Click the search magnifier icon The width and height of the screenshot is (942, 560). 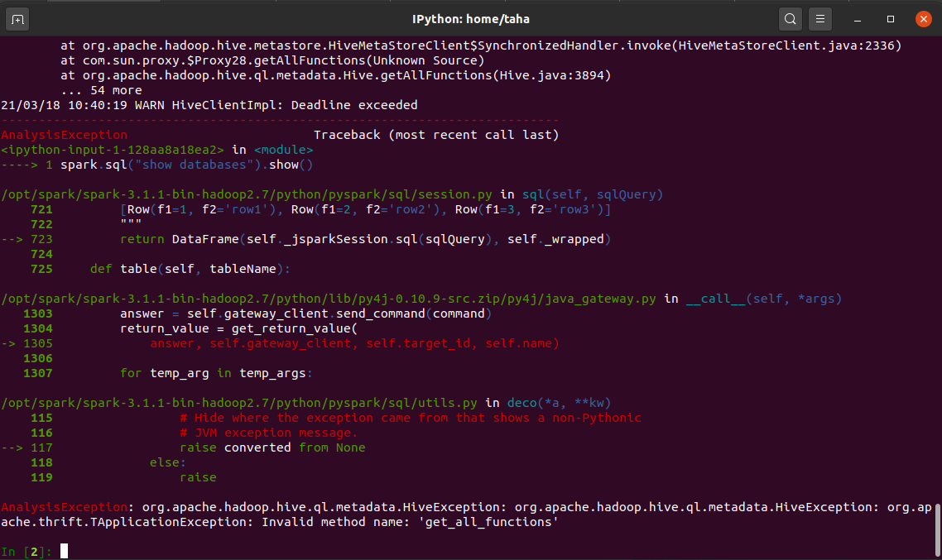tap(791, 18)
